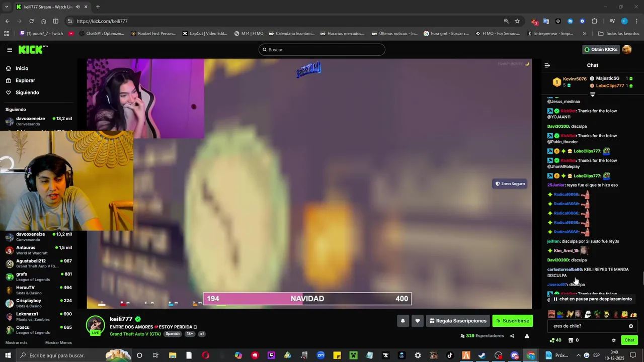Open Kick shop icon beside 0
Image resolution: width=644 pixels, height=362 pixels.
pos(571,340)
